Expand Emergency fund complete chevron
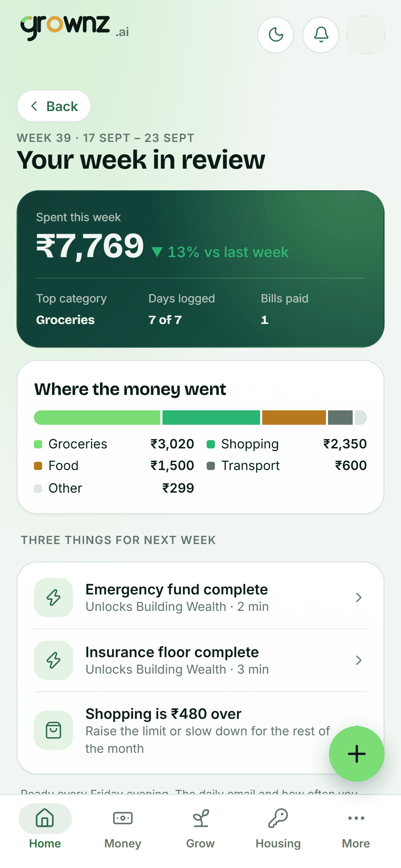 359,598
